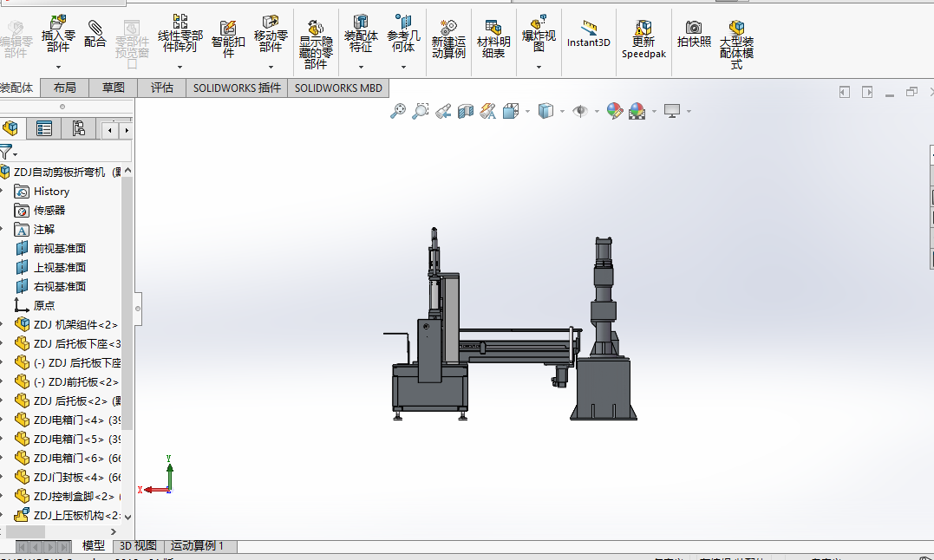Click Take Snapshot (拍快照) tool
The image size is (934, 560).
(694, 34)
